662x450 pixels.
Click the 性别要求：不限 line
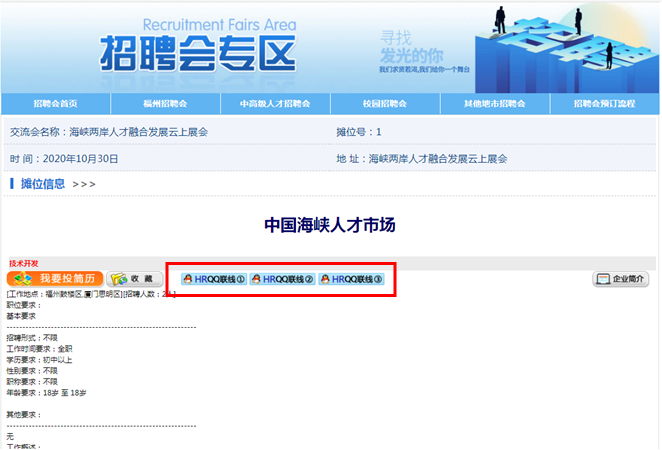[32, 371]
